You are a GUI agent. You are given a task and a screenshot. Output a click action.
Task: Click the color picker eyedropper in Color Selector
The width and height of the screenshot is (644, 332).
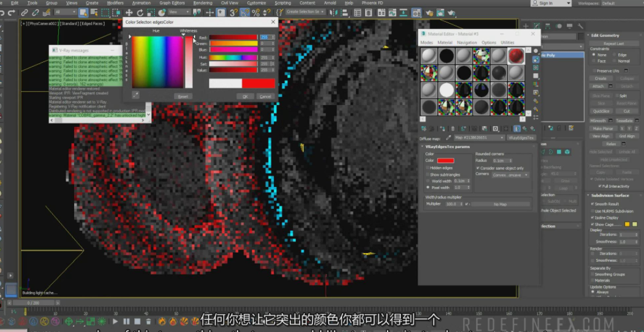[135, 95]
